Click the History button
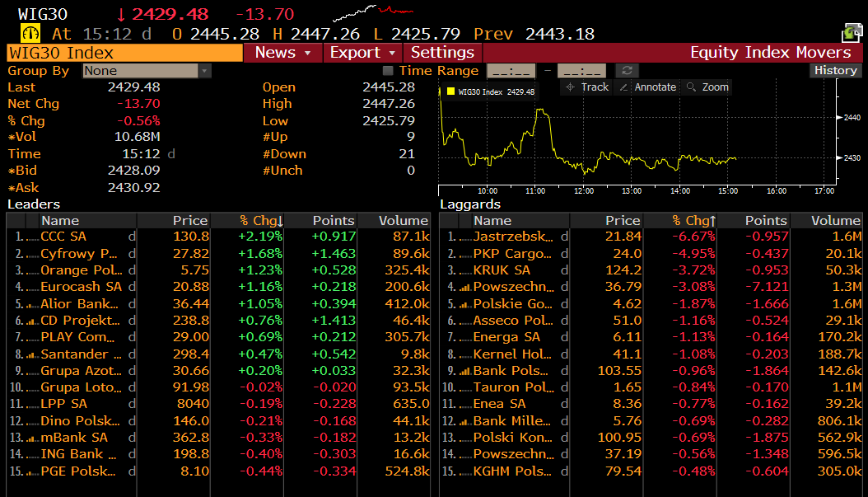868x497 pixels. pyautogui.click(x=835, y=70)
